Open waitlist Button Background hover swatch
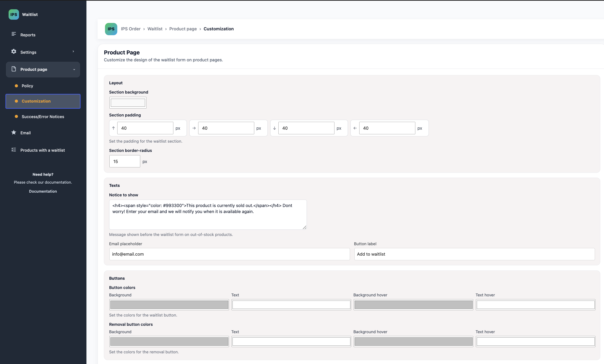This screenshot has height=364, width=604. [x=413, y=305]
